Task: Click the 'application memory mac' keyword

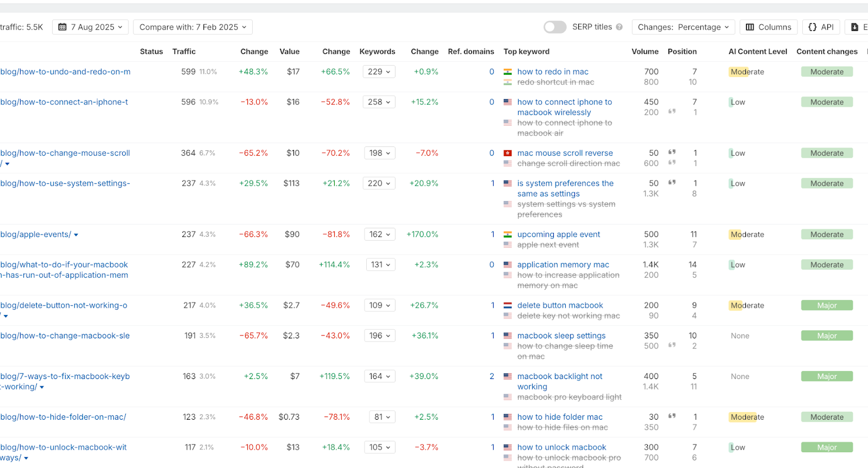Action: (563, 265)
